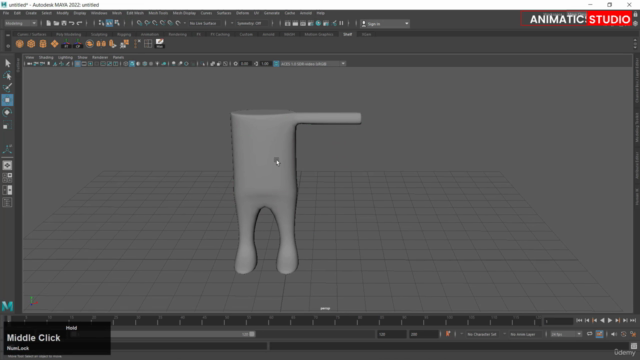Click the Undo arrow icon
This screenshot has width=640, height=360.
coord(72,23)
